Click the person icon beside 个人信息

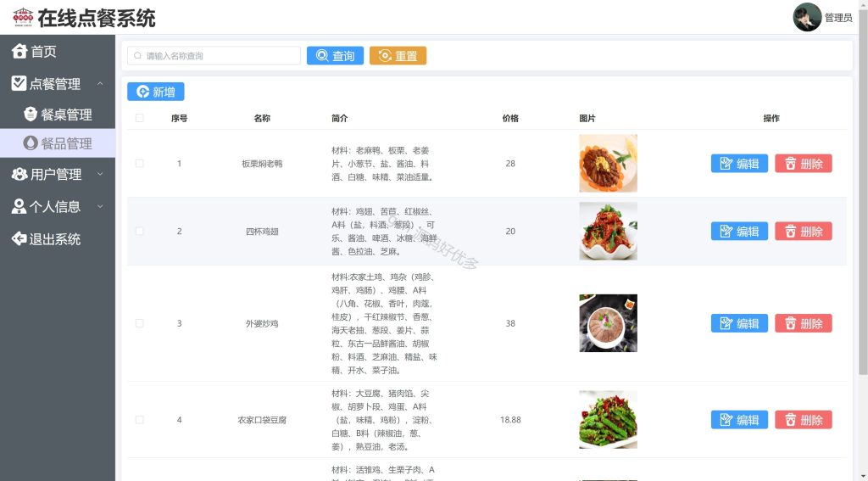coord(19,206)
